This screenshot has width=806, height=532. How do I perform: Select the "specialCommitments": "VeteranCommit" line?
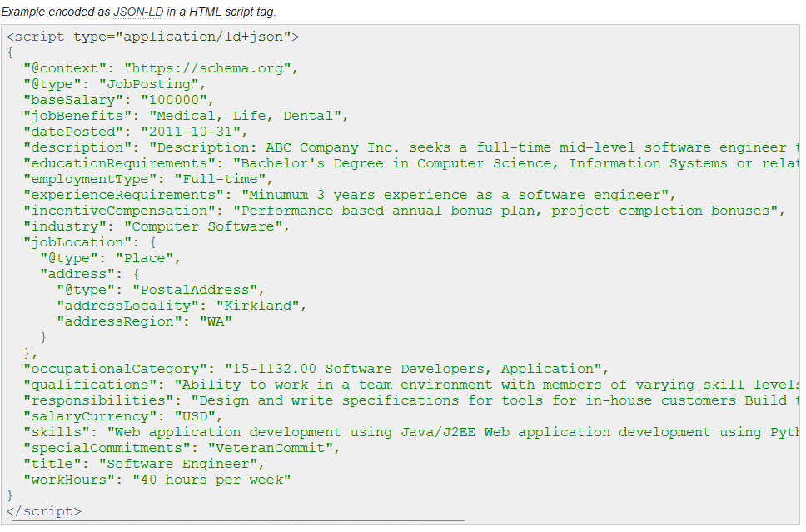click(x=182, y=449)
